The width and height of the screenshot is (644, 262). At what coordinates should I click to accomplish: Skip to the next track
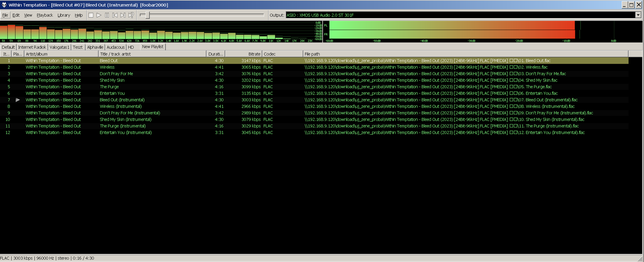pyautogui.click(x=123, y=15)
